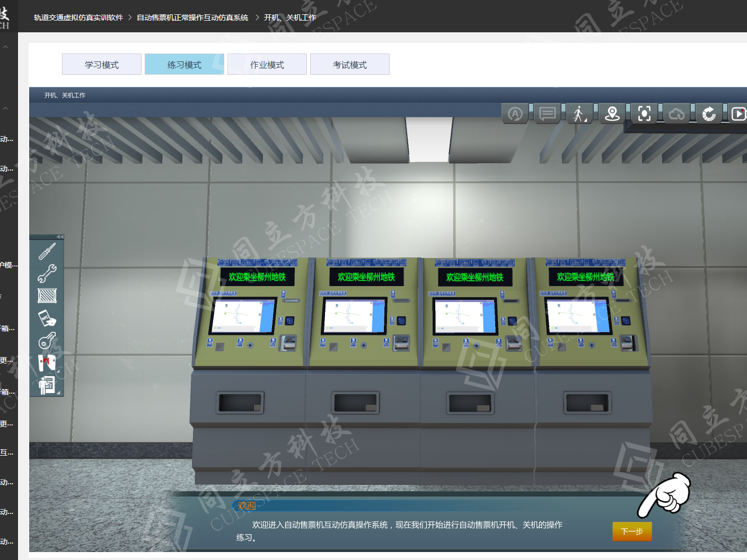Switch to 学习模式 tab

pyautogui.click(x=102, y=65)
